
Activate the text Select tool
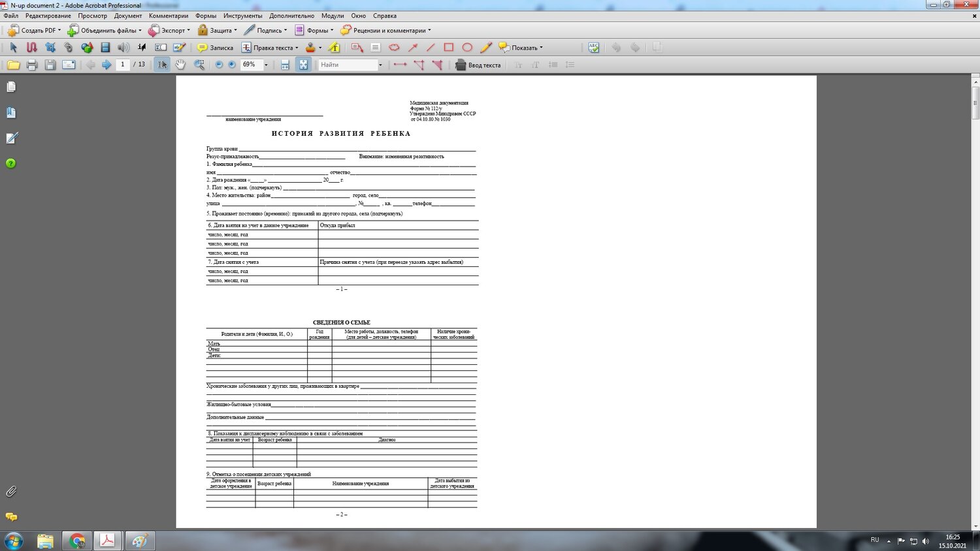coord(162,65)
